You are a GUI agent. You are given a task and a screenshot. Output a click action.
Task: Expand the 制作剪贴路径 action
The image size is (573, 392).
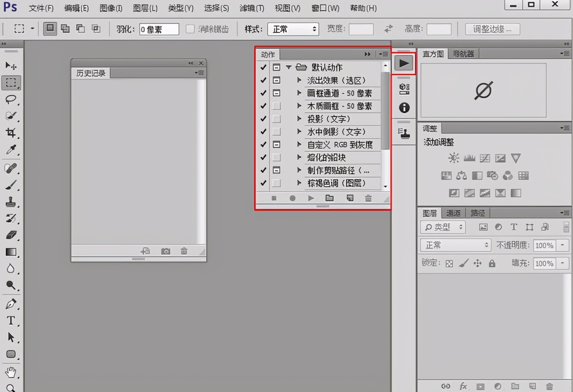pos(299,170)
